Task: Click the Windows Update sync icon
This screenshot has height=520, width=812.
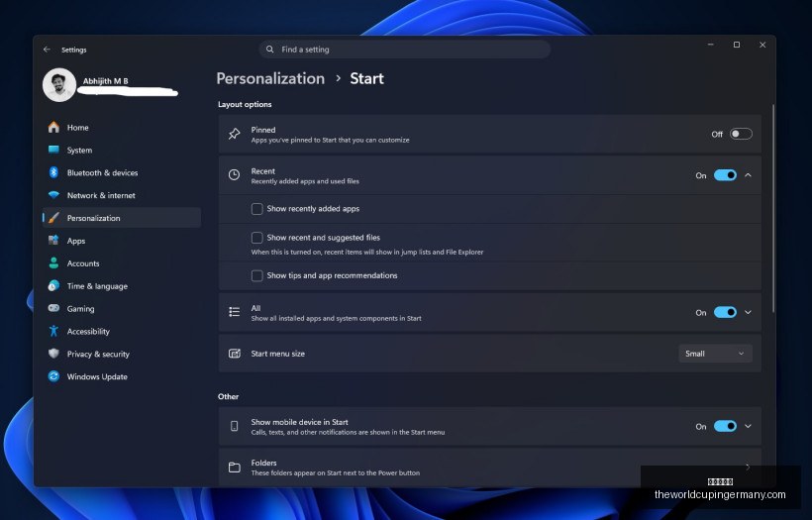Action: (x=53, y=376)
